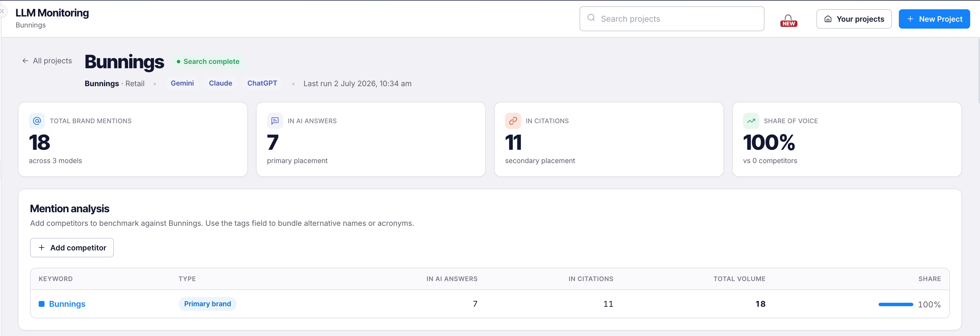Sort by the Total Volume column header
This screenshot has width=980, height=336.
click(739, 279)
